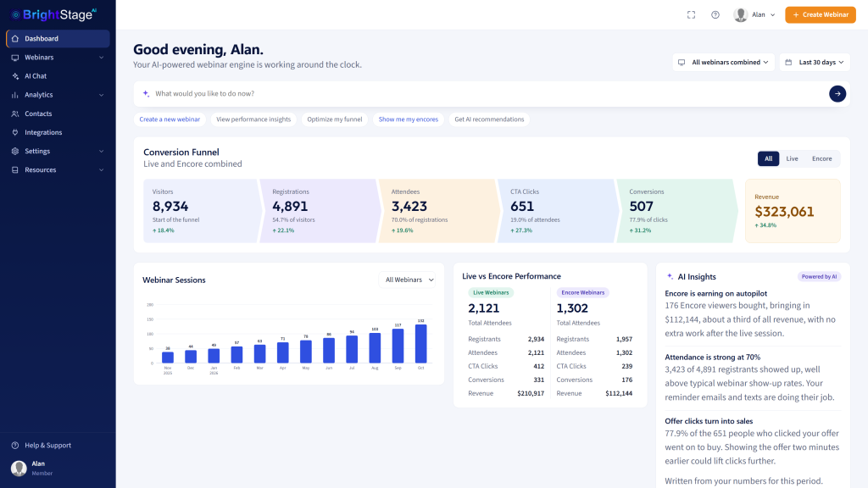The image size is (868, 488).
Task: Click the What would you like to do input
Action: (x=487, y=93)
